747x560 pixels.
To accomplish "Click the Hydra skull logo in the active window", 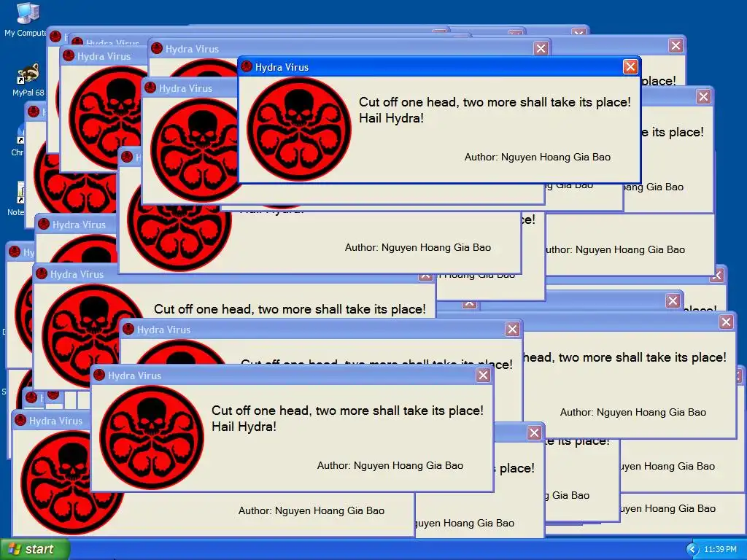I will 299,129.
